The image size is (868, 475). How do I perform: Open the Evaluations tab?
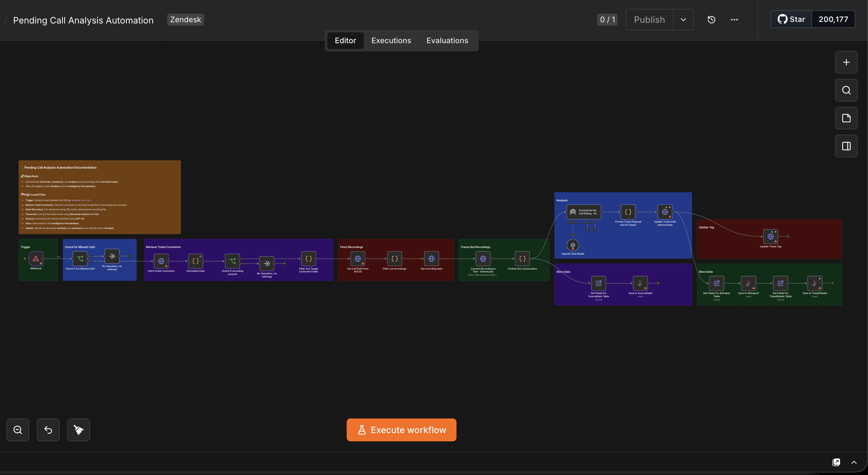click(447, 40)
